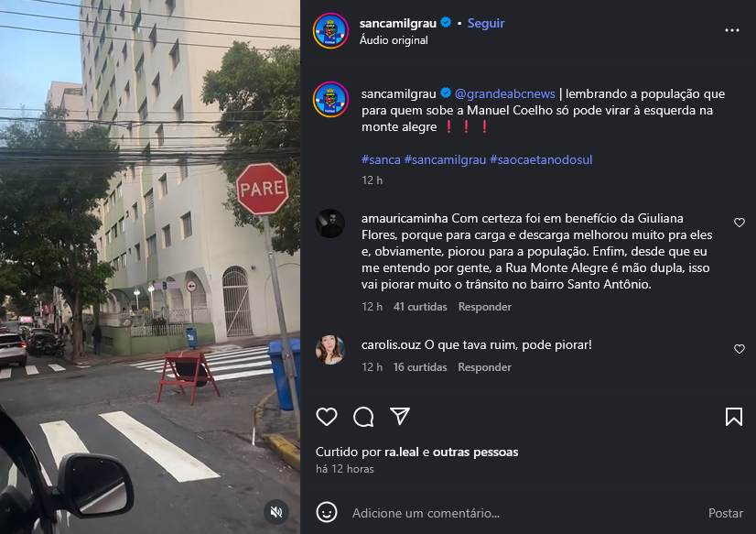756x534 pixels.
Task: Unmute the video sound
Action: [276, 512]
